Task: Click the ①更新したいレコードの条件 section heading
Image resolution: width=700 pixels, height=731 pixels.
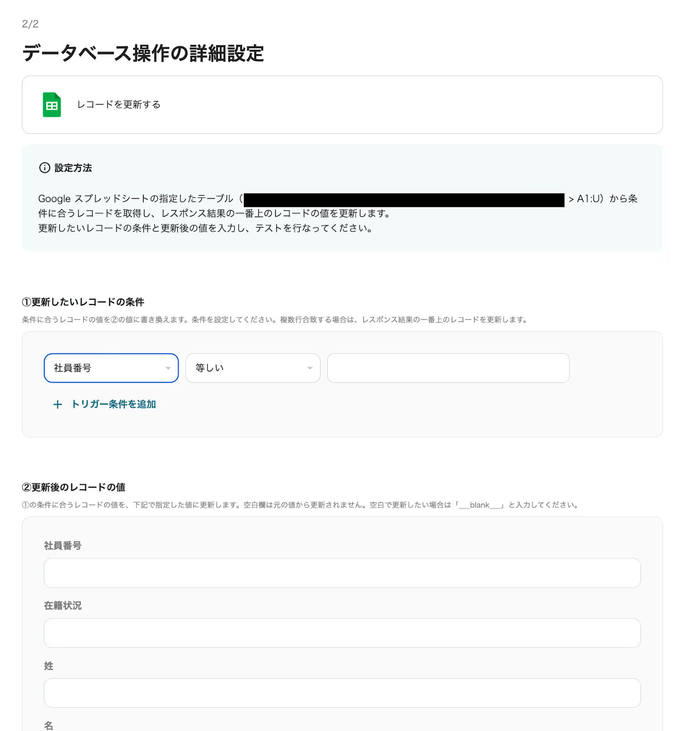Action: pyautogui.click(x=83, y=302)
